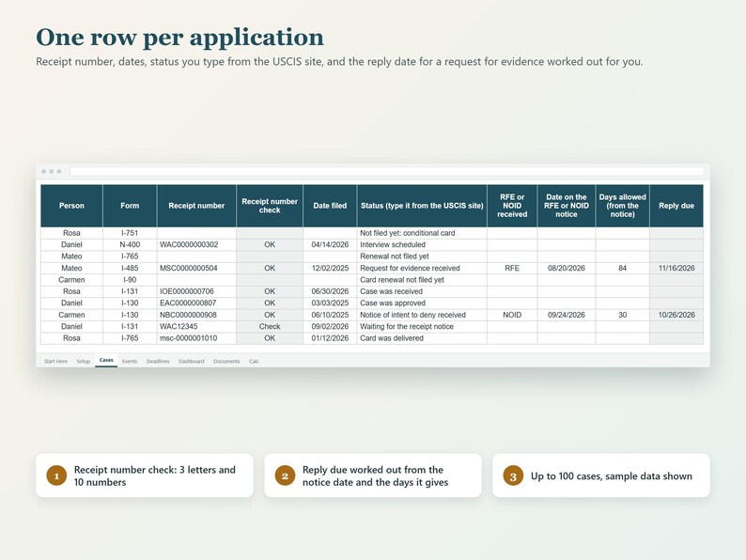Click the Check result for WAC12345
This screenshot has height=560, width=746.
(270, 326)
